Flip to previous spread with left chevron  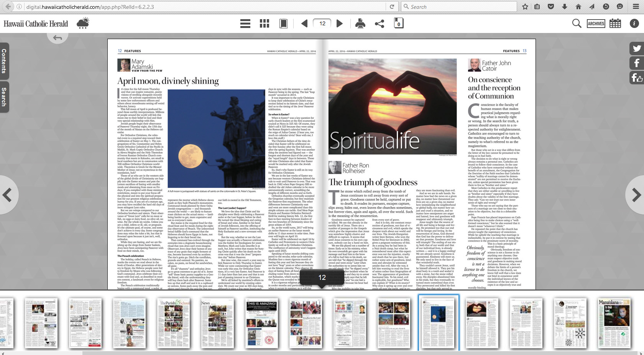7,195
